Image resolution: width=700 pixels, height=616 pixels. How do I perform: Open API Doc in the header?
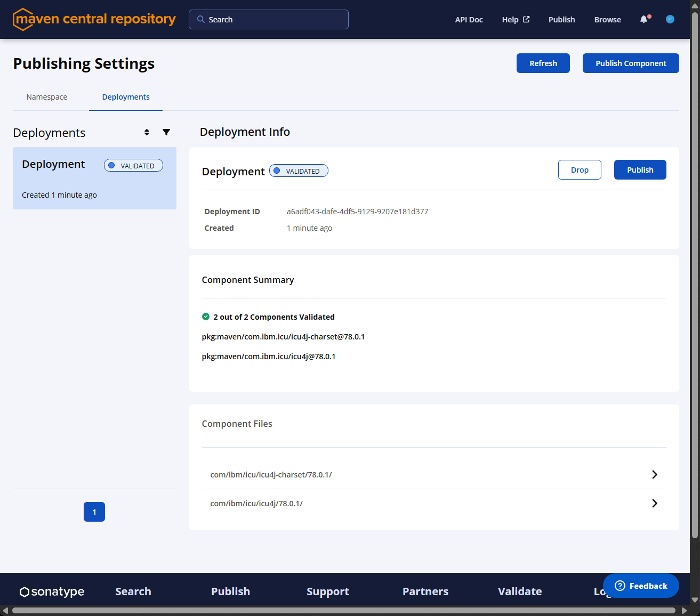tap(469, 20)
